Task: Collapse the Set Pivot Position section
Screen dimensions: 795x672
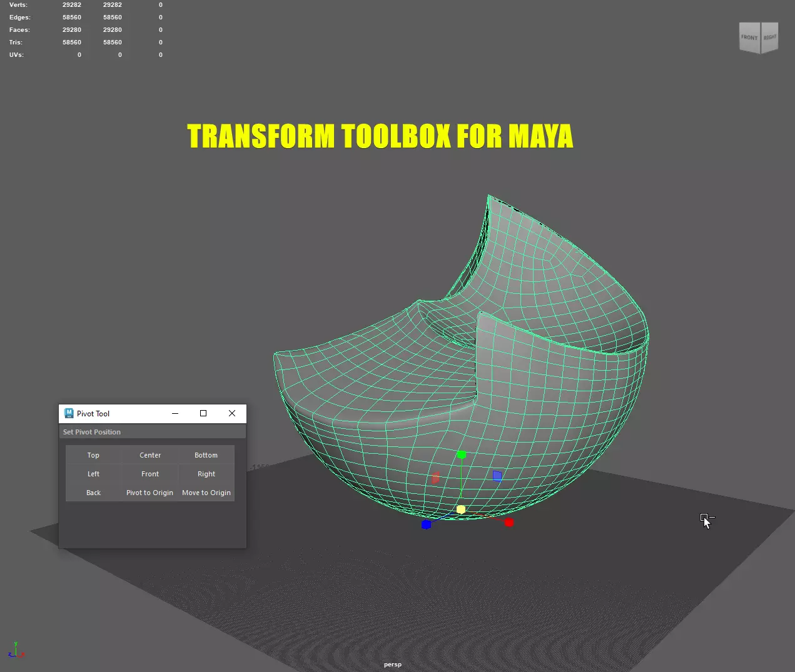Action: [x=152, y=432]
